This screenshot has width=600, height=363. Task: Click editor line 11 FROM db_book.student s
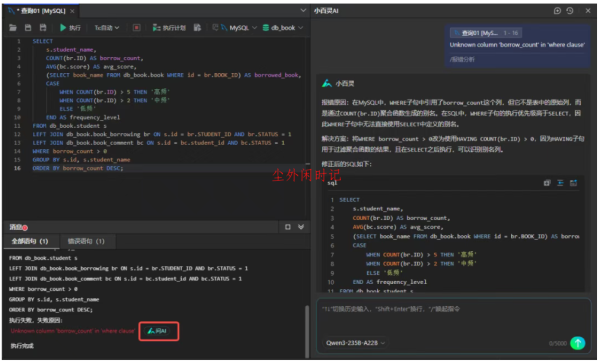pyautogui.click(x=69, y=126)
